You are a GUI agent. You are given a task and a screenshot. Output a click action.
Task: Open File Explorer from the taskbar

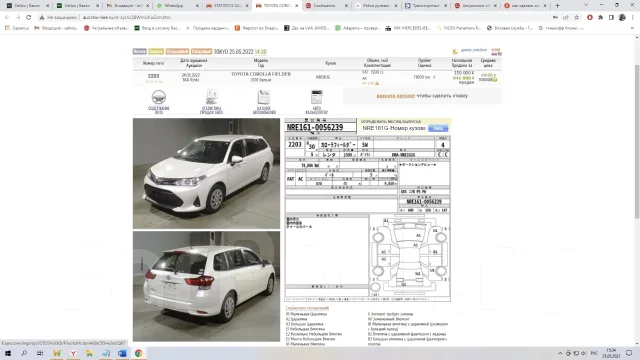89,353
